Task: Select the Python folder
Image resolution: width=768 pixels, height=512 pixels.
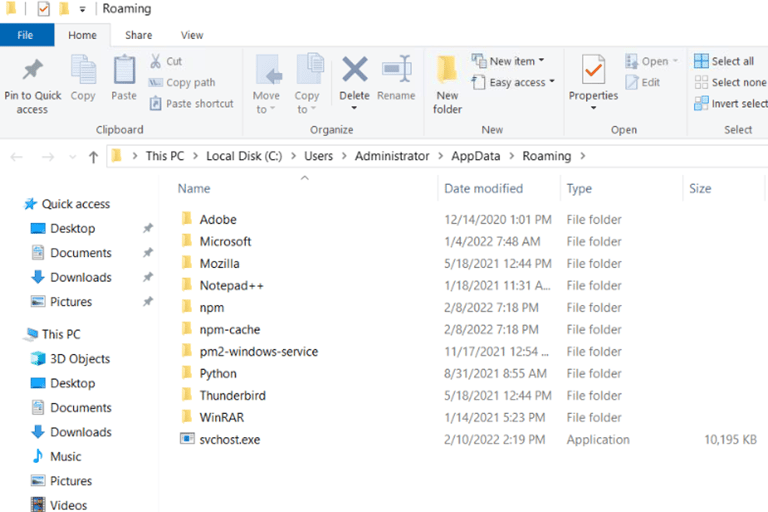Action: pos(217,374)
